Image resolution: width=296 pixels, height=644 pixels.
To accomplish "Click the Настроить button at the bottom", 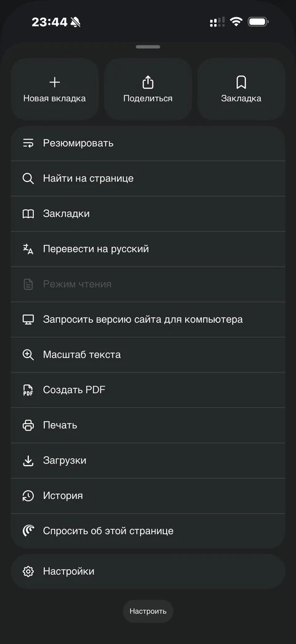I will (148, 611).
